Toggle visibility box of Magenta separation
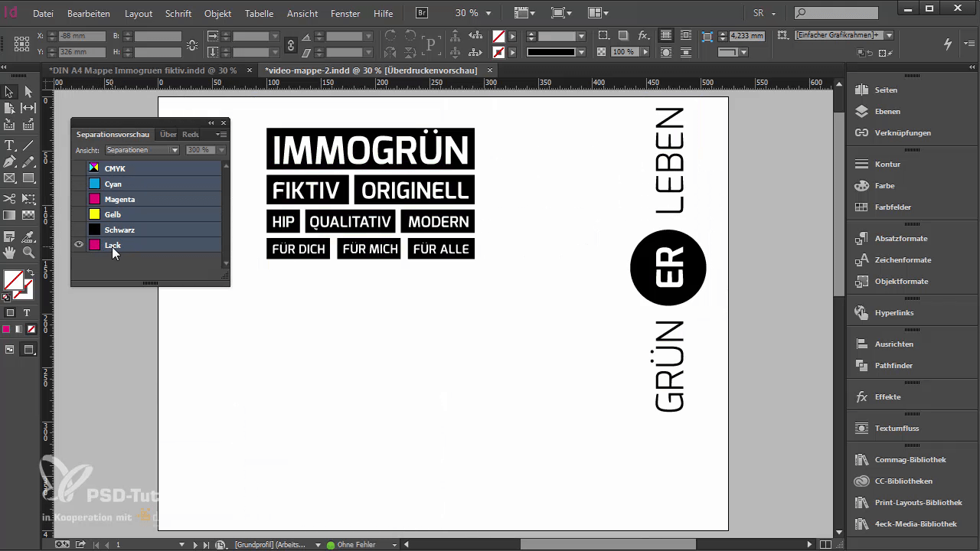This screenshot has width=980, height=551. point(78,199)
